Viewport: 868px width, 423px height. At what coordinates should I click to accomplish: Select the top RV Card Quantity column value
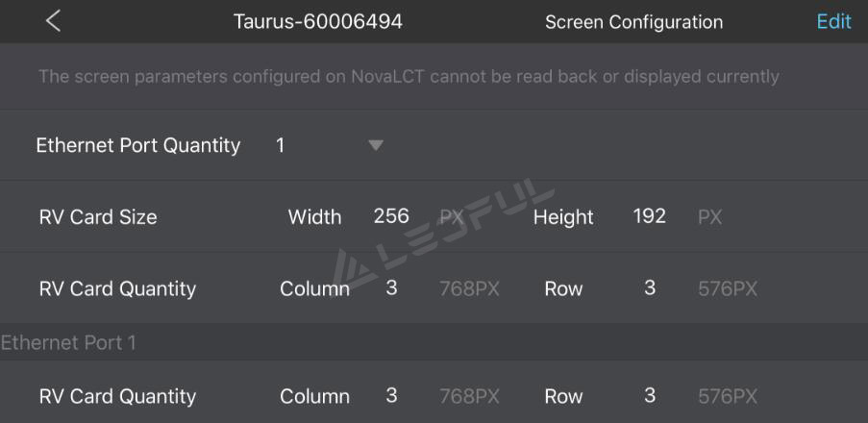click(x=391, y=287)
